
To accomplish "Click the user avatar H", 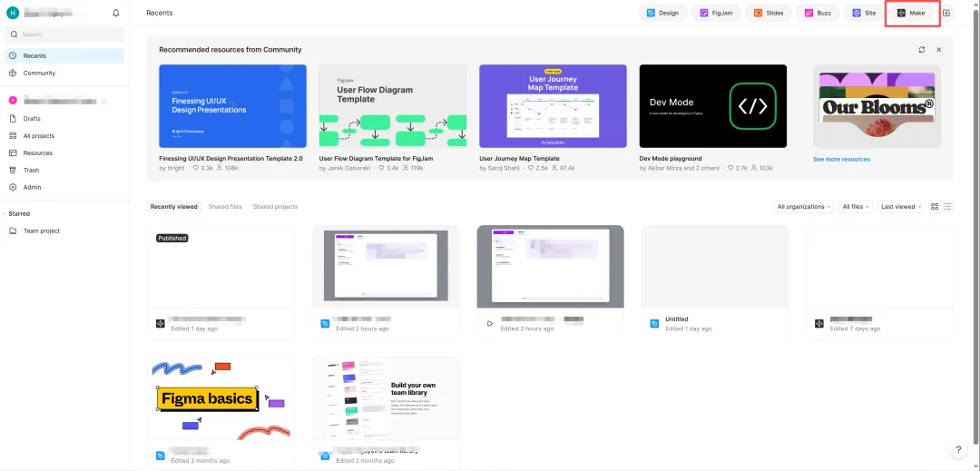I will [12, 13].
